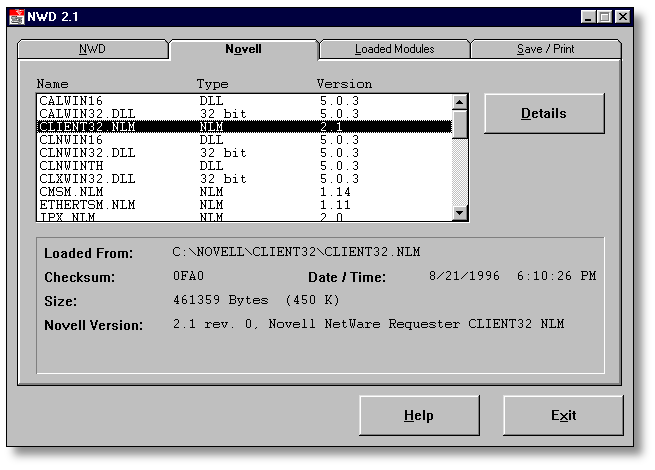The height and width of the screenshot is (470, 655).
Task: Click the checksum value 0FA0
Action: click(x=188, y=276)
